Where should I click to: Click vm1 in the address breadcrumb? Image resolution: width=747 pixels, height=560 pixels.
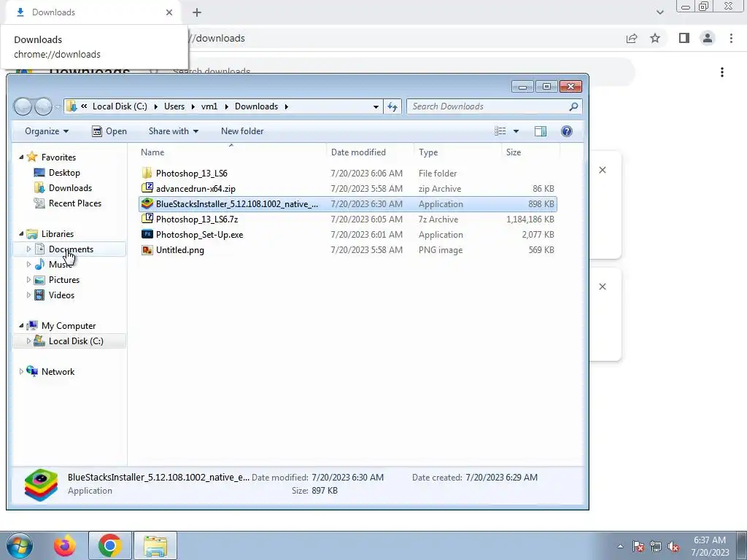click(209, 106)
